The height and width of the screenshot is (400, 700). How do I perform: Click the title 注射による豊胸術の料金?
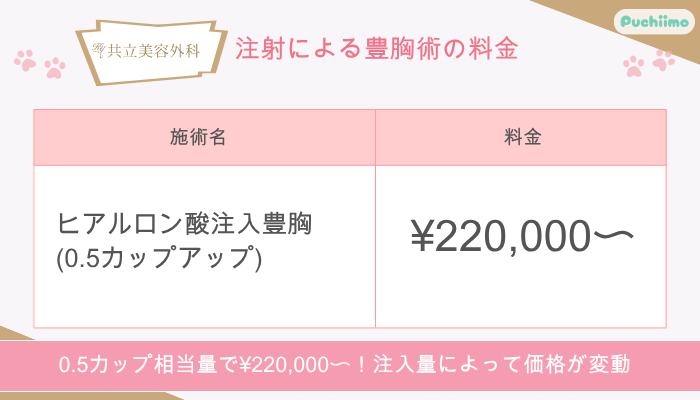pos(377,49)
